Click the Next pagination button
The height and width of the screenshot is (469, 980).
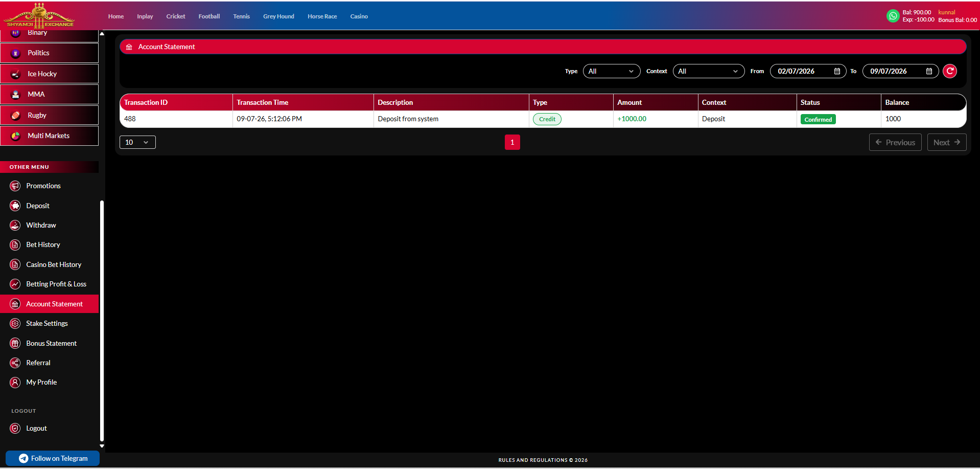pyautogui.click(x=947, y=142)
